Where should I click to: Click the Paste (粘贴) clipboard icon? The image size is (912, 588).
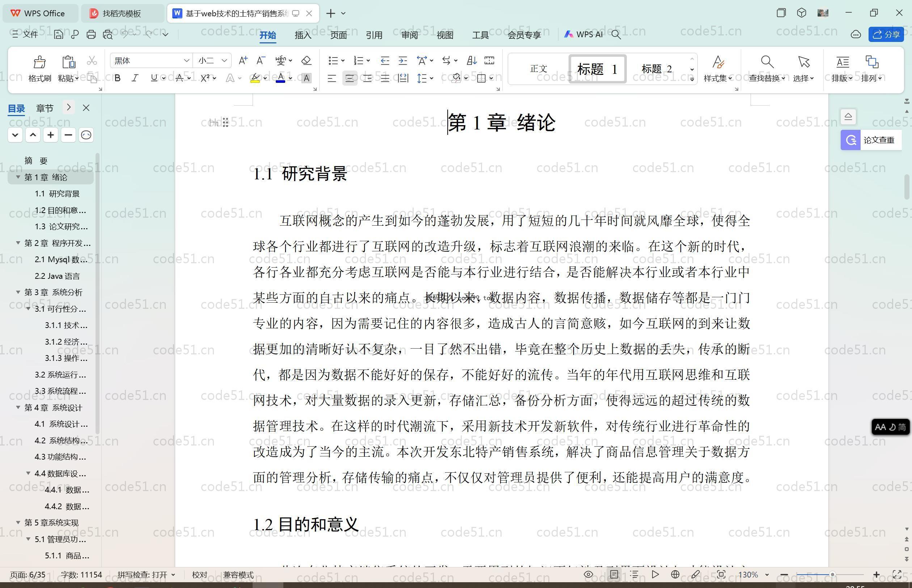point(68,62)
